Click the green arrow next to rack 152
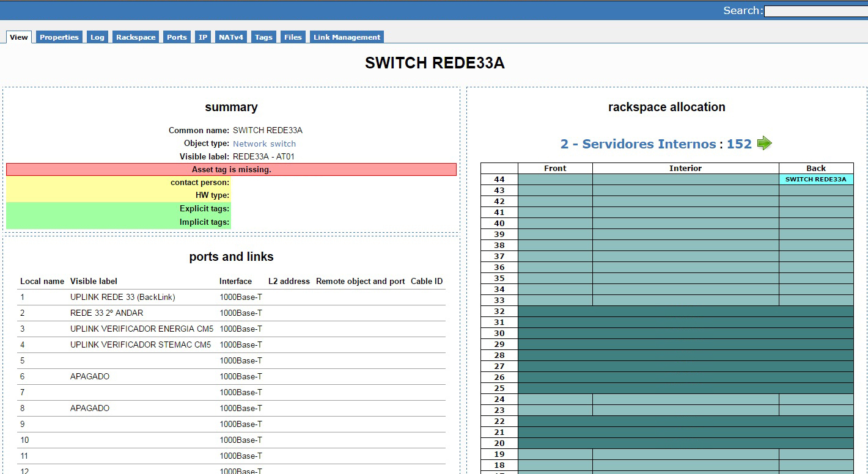This screenshot has width=868, height=474. (764, 144)
